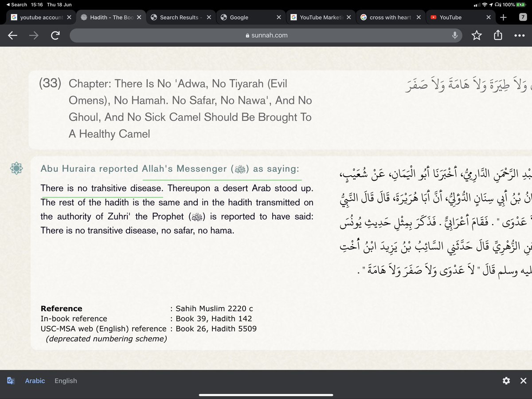Screen dimensions: 532x399
Task: Show the tab switcher showing 7
Action: [523, 17]
